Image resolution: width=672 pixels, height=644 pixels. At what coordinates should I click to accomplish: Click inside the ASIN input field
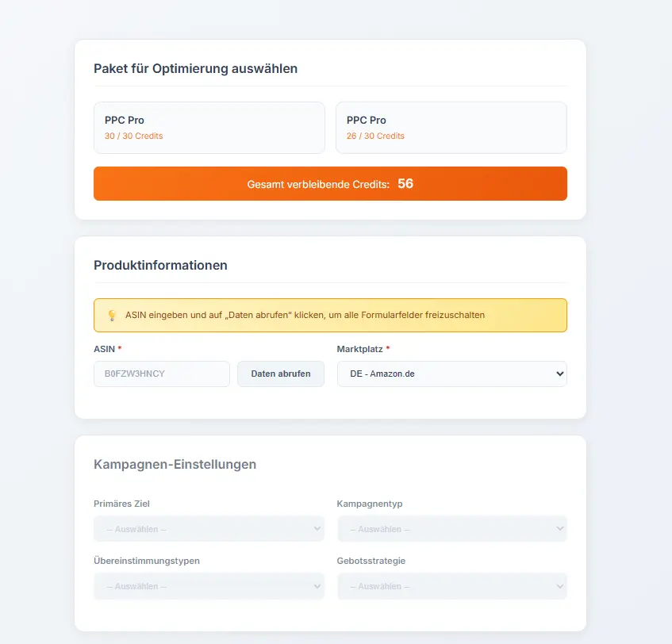click(161, 374)
